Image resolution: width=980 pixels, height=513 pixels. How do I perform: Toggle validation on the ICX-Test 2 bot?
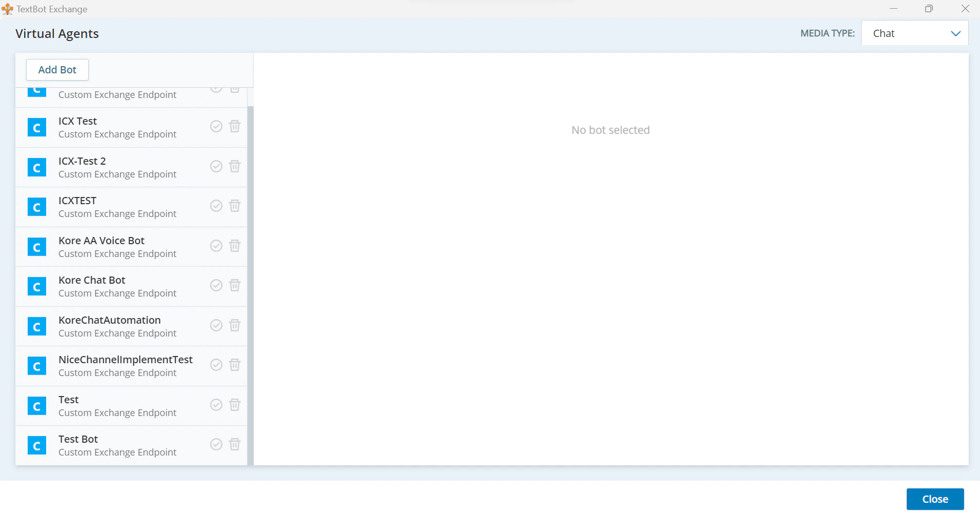(x=216, y=166)
